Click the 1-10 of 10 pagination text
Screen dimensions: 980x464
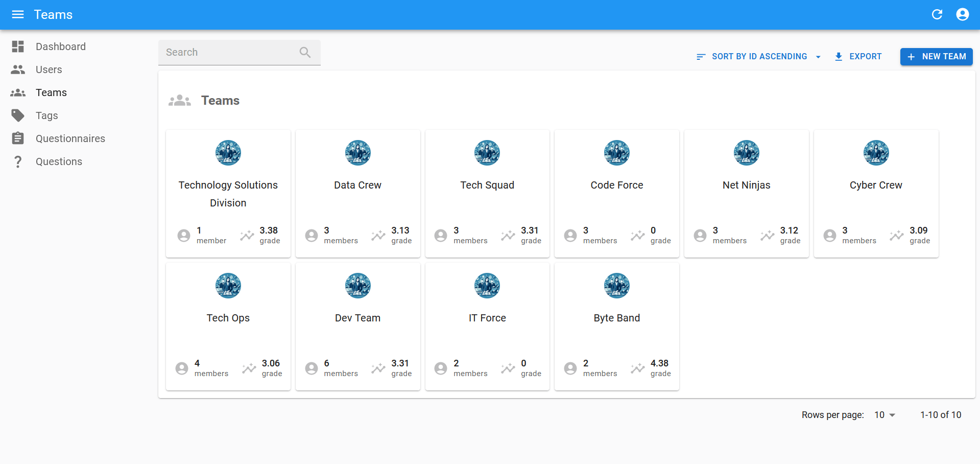click(941, 415)
